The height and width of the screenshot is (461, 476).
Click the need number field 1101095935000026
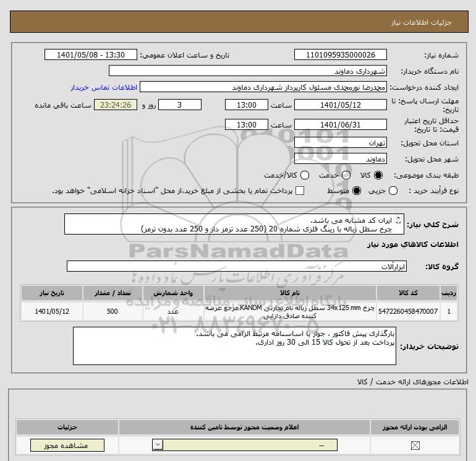pos(340,54)
